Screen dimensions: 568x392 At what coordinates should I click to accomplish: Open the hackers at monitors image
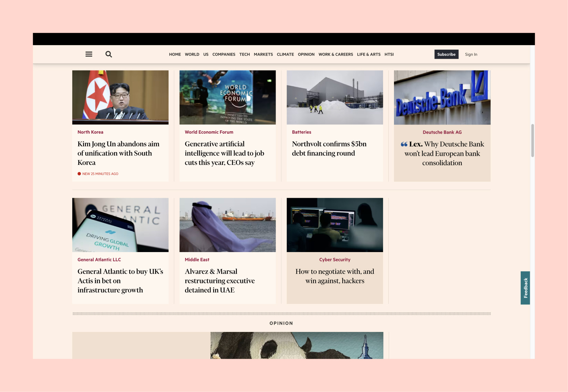[x=335, y=225]
